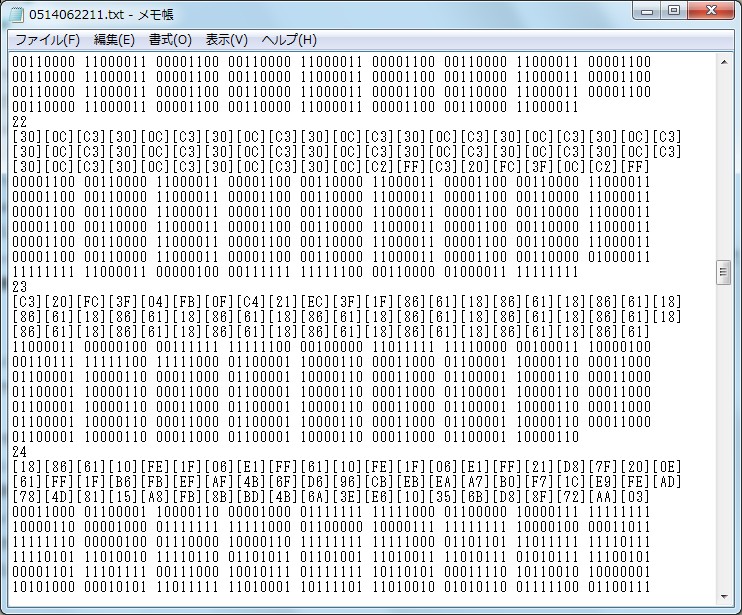Click the Notepad icon in title bar

[x=16, y=14]
